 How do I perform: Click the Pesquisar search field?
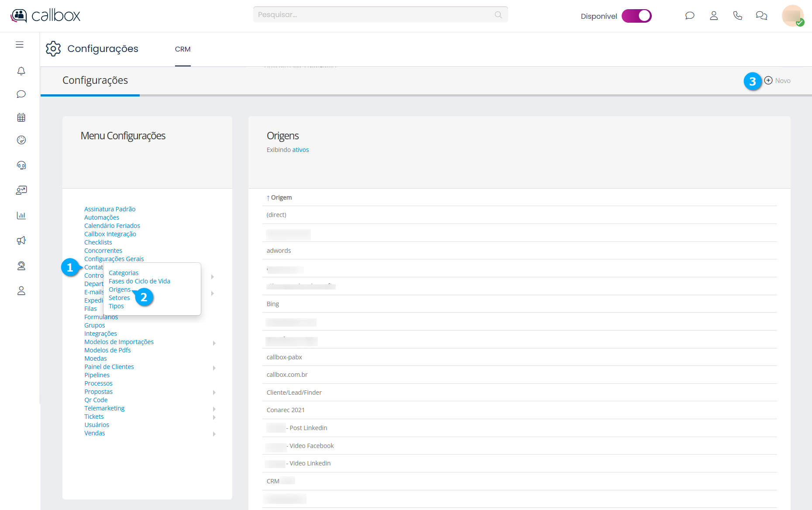tap(375, 15)
